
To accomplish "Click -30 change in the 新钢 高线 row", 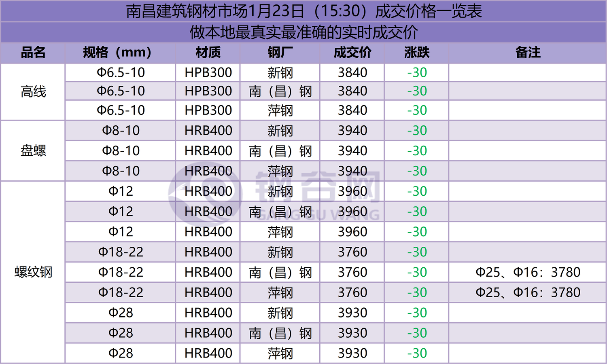I will [x=417, y=73].
